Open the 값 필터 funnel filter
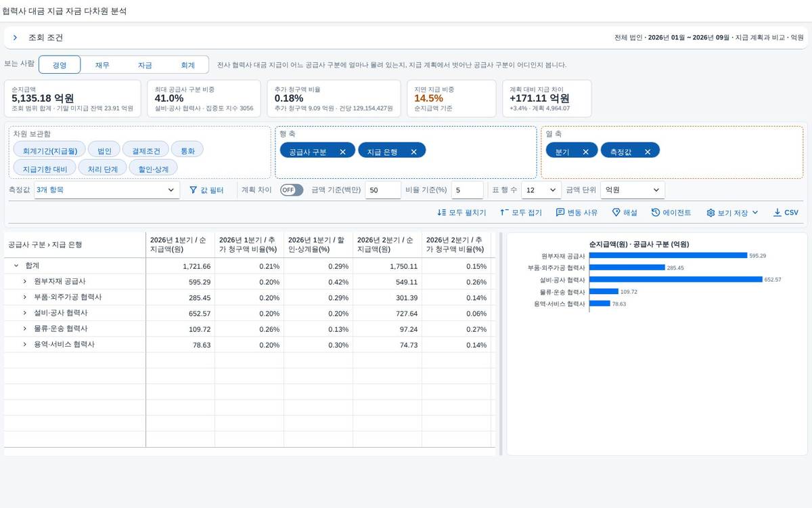812x508 pixels. (193, 190)
